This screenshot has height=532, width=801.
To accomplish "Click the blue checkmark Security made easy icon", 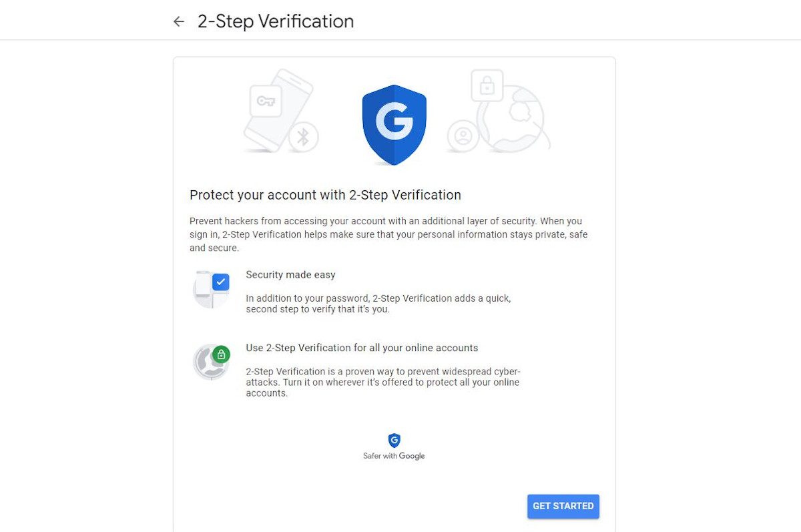I will pyautogui.click(x=220, y=282).
